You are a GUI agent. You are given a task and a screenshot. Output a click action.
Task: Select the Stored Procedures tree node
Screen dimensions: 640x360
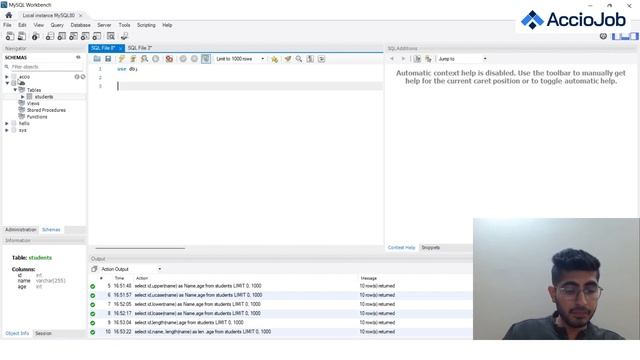46,110
